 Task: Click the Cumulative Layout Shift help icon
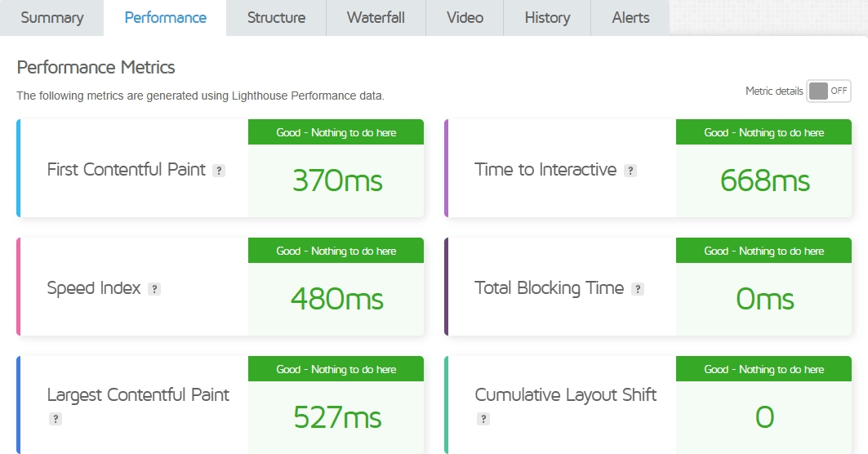point(483,419)
